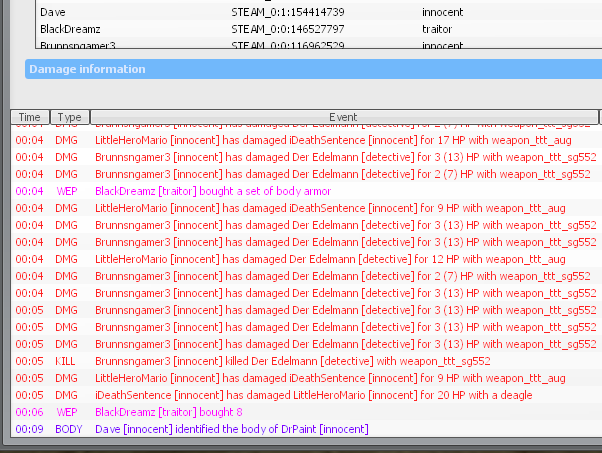602x453 pixels.
Task: Click the 00:06 timestamp cell
Action: (29, 412)
